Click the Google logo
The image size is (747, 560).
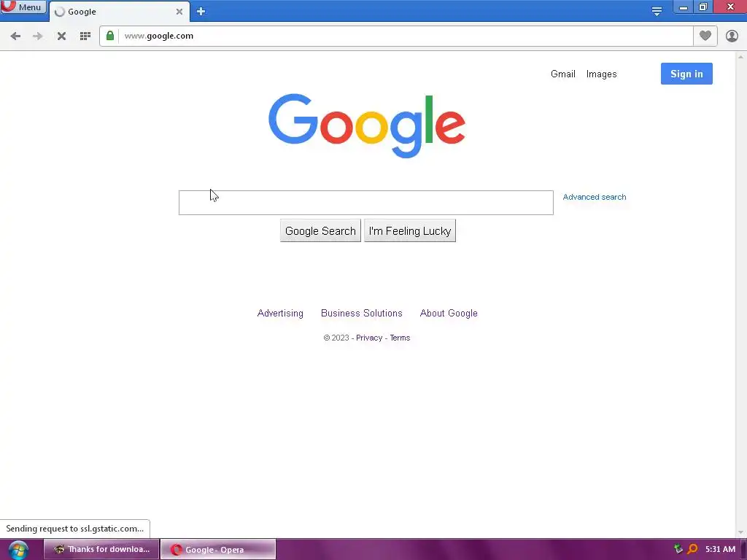point(367,125)
